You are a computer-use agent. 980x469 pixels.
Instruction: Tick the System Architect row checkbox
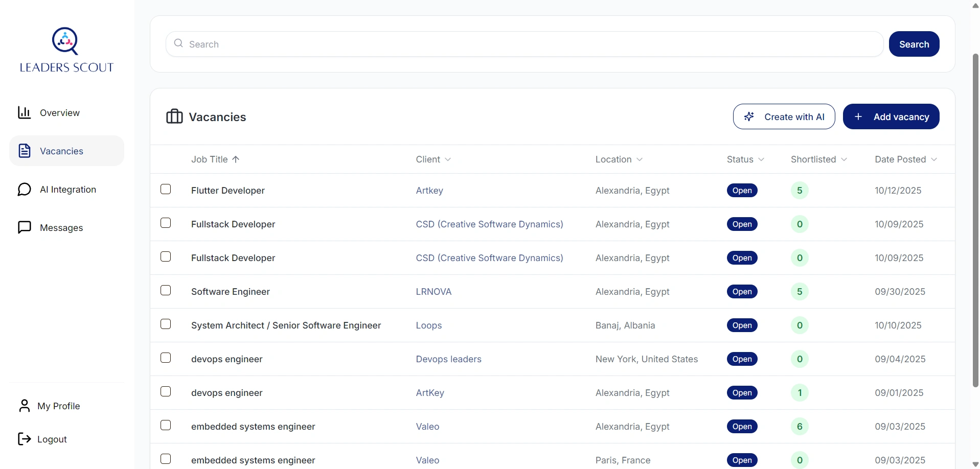(x=166, y=324)
